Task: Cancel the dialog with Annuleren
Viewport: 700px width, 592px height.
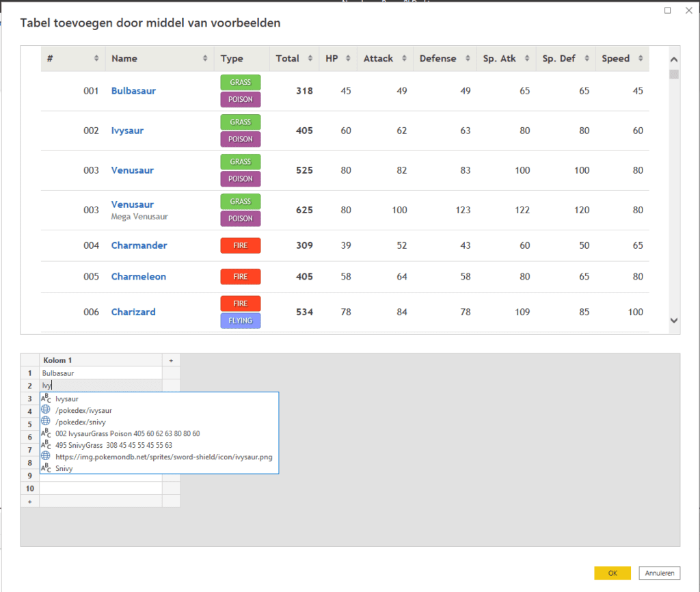Action: point(660,573)
